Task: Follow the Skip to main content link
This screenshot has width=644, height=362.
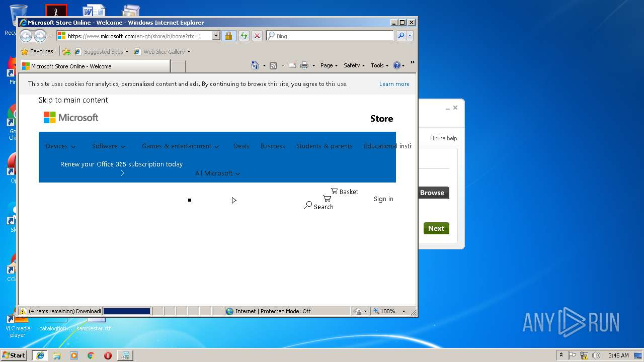Action: tap(73, 100)
